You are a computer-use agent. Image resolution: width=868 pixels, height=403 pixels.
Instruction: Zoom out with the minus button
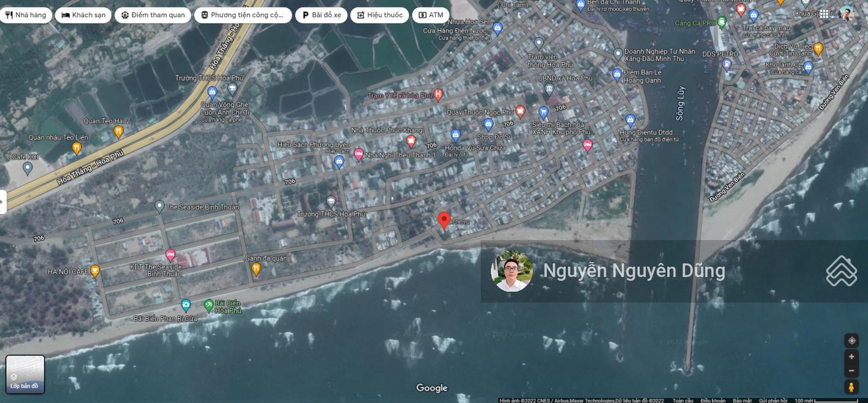point(851,371)
